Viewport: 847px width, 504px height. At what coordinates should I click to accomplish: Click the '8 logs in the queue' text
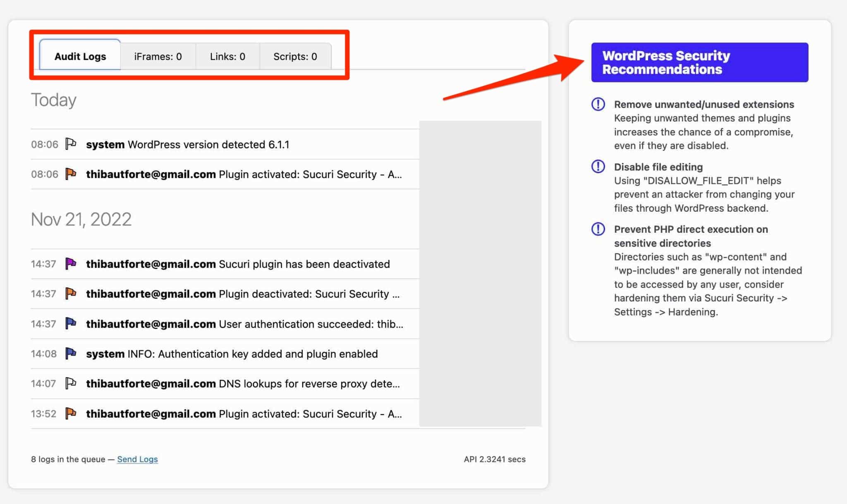point(68,459)
